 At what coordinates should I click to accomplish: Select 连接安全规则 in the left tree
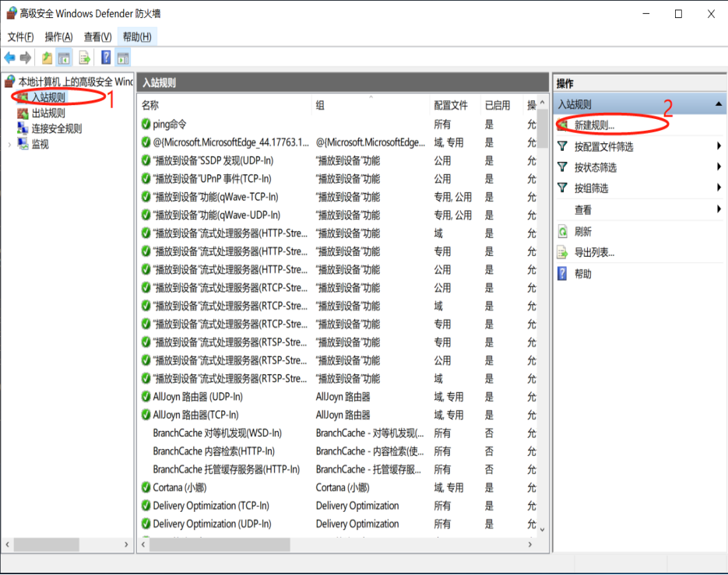pos(57,128)
